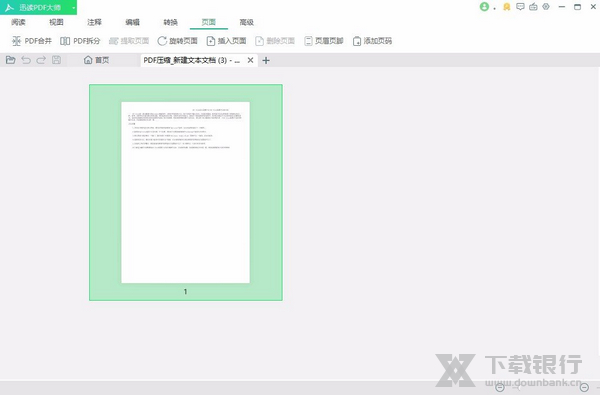Screen dimensions: 600x395
Task: Add a new tab with plus button
Action: 266,60
